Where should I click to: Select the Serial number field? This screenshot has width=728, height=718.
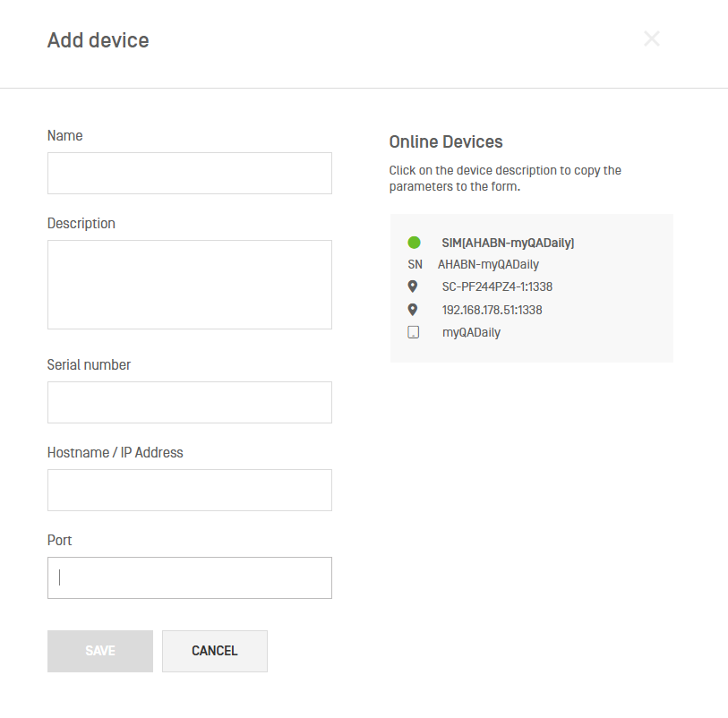point(189,402)
